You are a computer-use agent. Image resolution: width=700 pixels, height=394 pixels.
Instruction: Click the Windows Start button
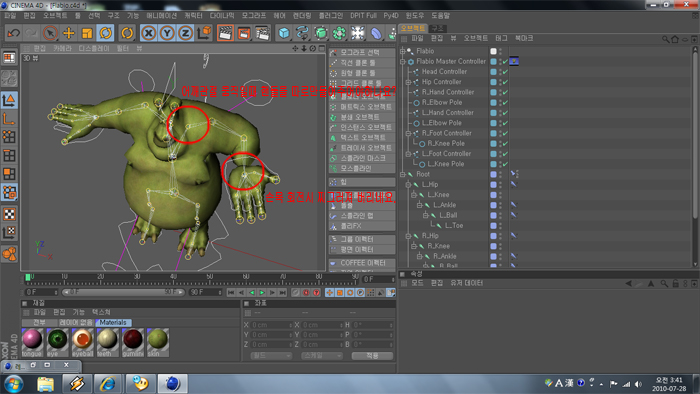coord(14,384)
